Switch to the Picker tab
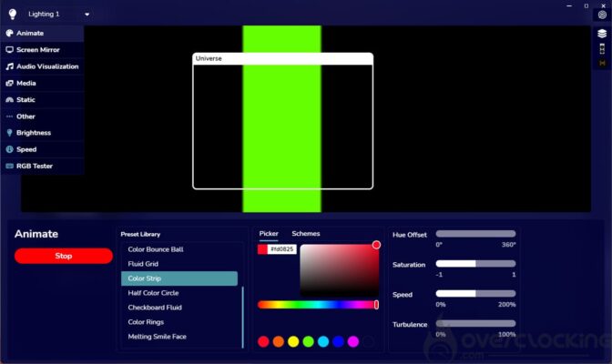 (269, 234)
